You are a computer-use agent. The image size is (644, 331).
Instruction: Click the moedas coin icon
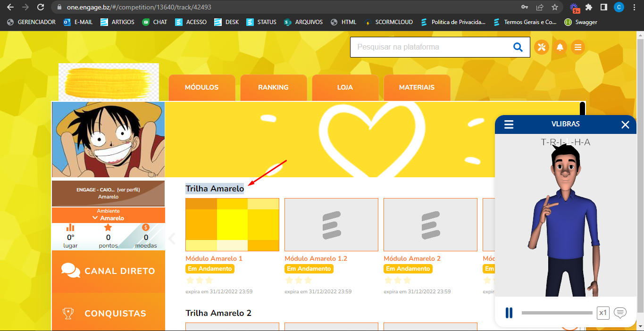point(146,227)
